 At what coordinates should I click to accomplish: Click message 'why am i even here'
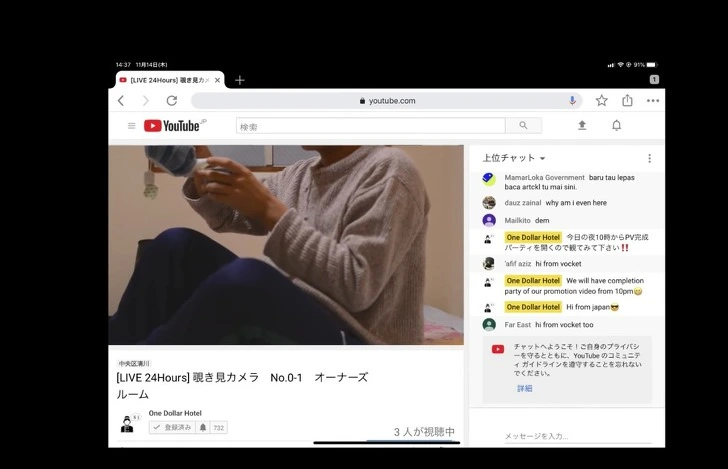click(576, 202)
